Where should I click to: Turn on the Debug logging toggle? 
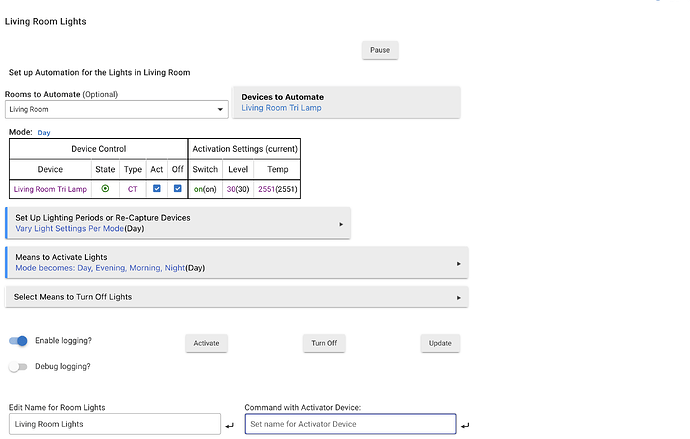point(19,367)
